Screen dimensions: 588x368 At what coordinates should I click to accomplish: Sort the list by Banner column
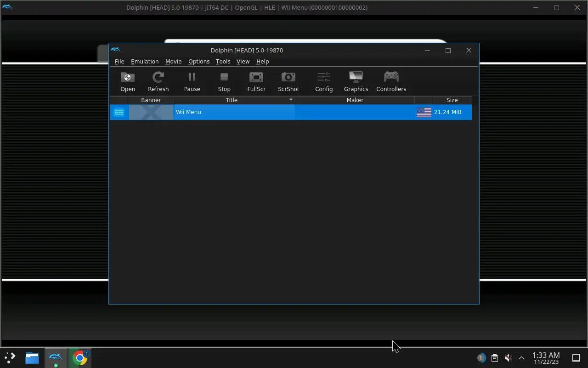click(x=151, y=100)
